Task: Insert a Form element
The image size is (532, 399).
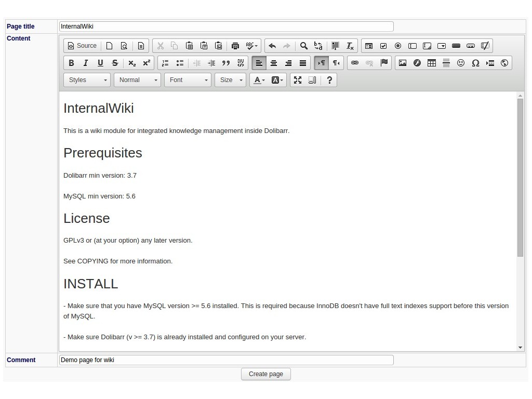Action: (369, 46)
